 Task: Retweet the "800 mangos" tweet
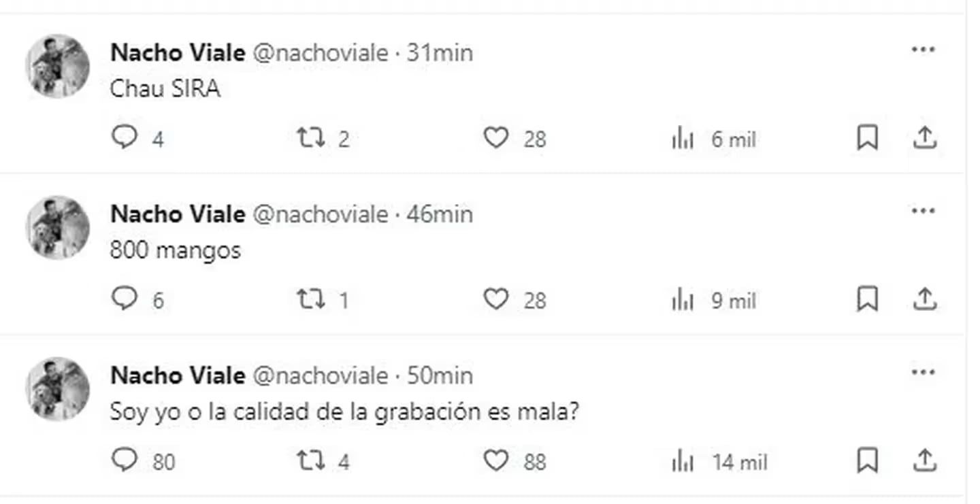click(312, 298)
